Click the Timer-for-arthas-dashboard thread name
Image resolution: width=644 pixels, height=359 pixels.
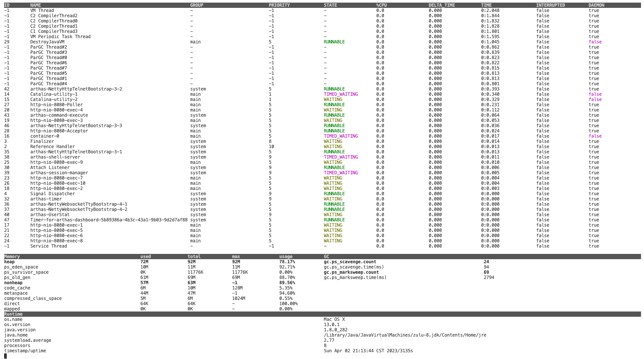click(x=109, y=220)
